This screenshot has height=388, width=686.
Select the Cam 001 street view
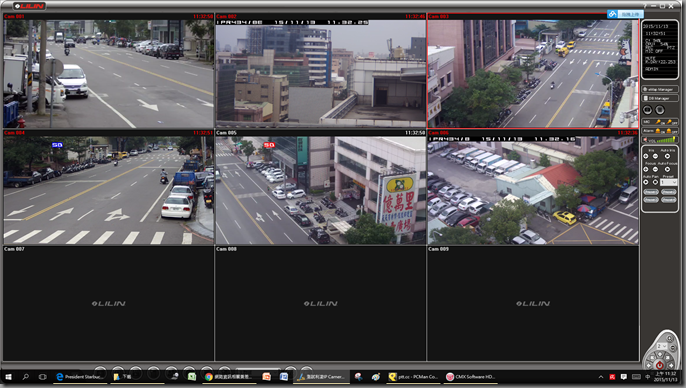(108, 73)
